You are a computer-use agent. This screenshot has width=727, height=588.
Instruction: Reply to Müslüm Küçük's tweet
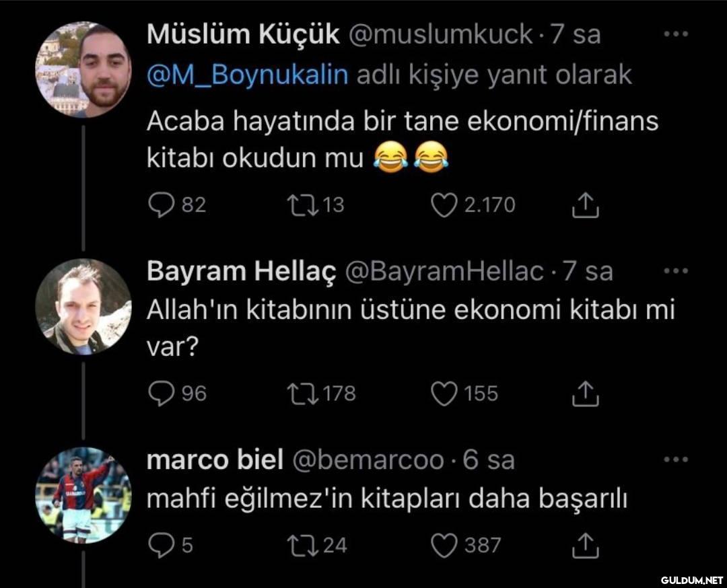(x=161, y=205)
